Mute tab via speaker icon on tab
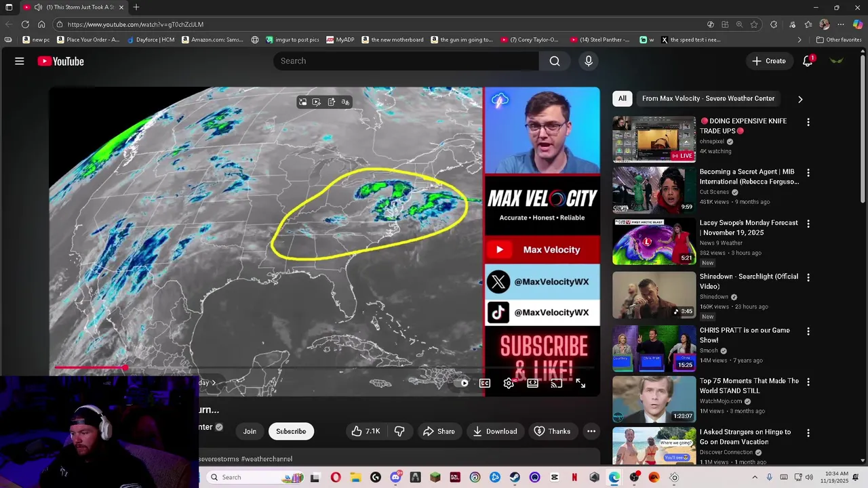 [x=39, y=7]
